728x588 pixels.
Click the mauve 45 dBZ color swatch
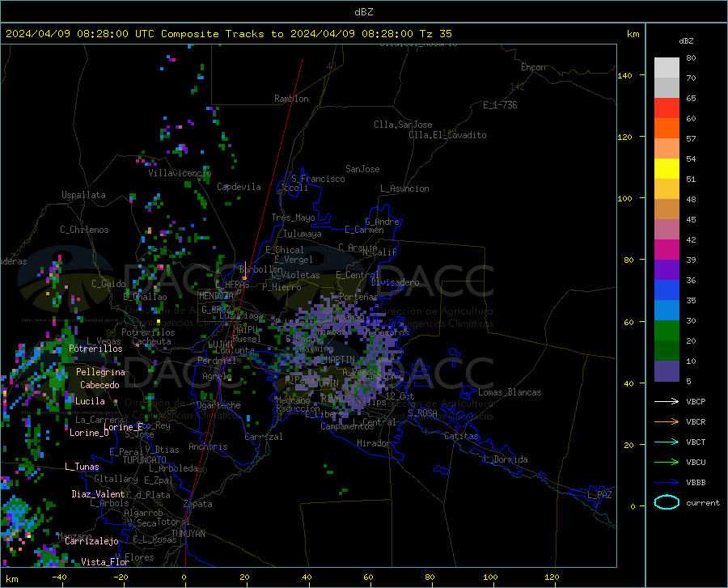667,229
